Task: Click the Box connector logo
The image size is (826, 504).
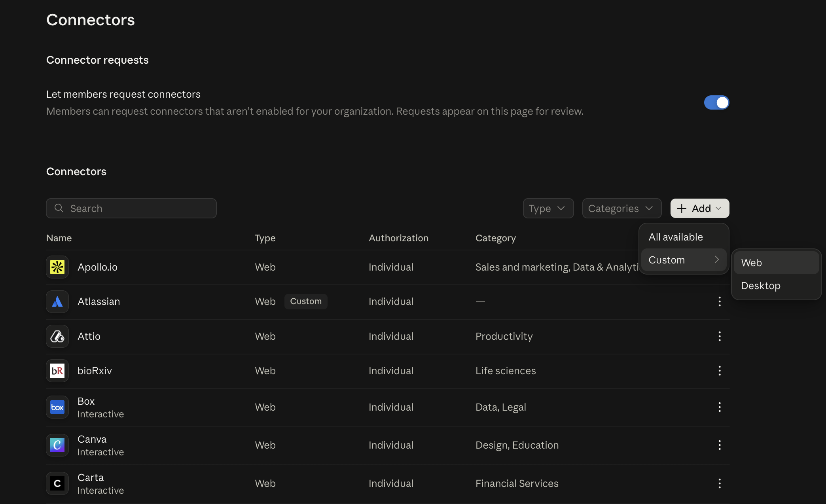Action: pos(57,407)
